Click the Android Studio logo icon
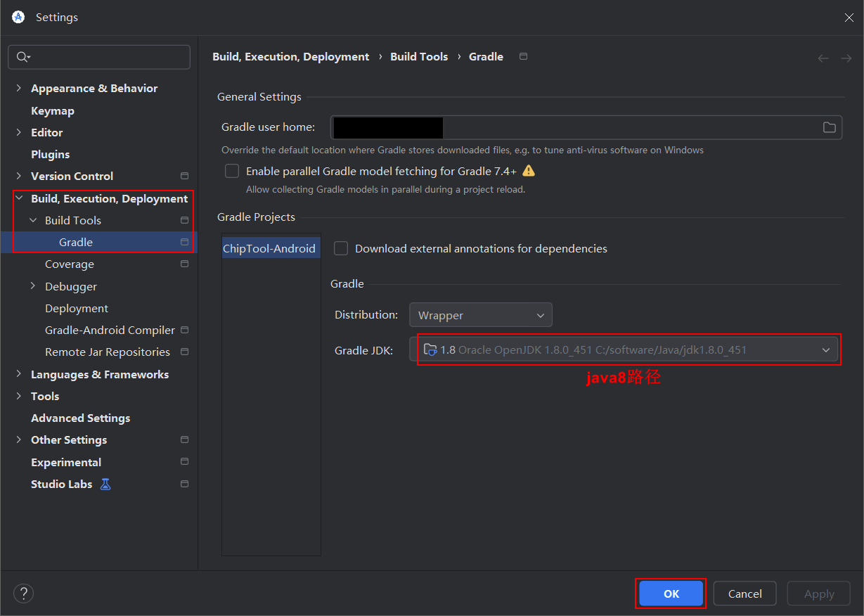Screen dimensions: 864x616 (18, 17)
